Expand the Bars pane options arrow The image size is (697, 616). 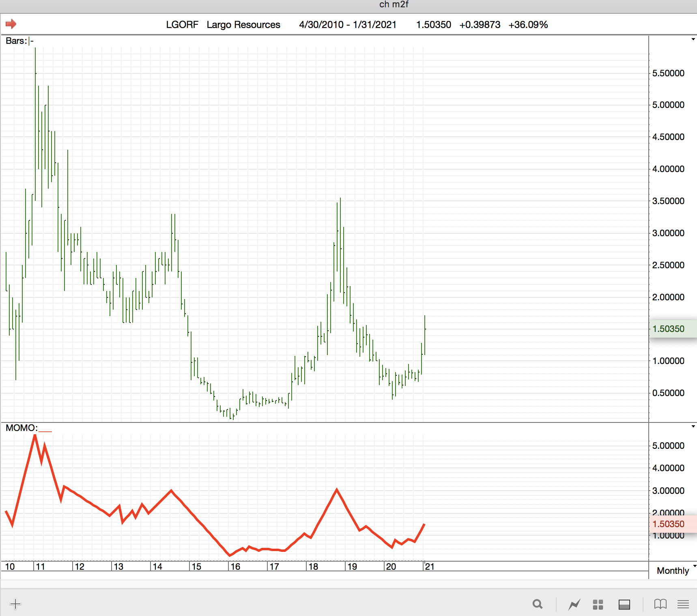click(x=693, y=39)
